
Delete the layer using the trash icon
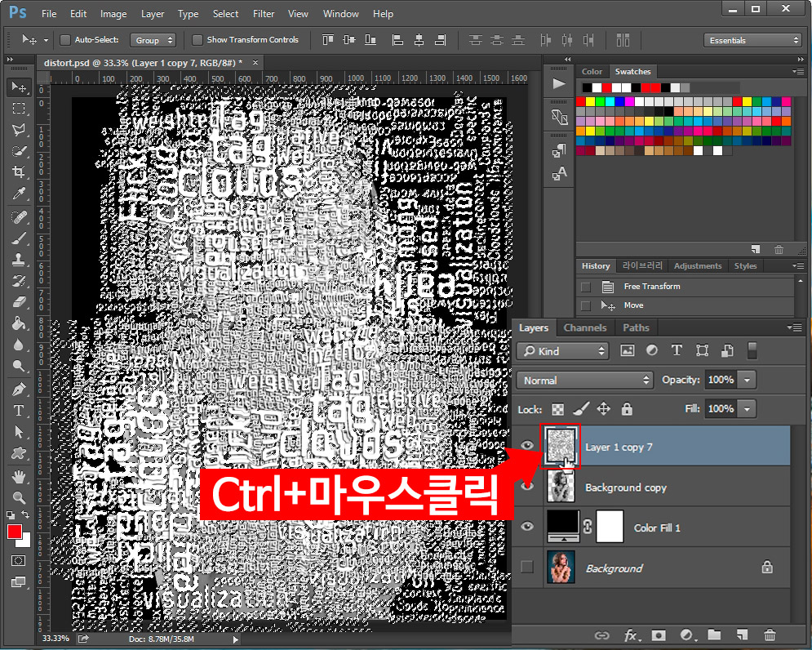(770, 635)
